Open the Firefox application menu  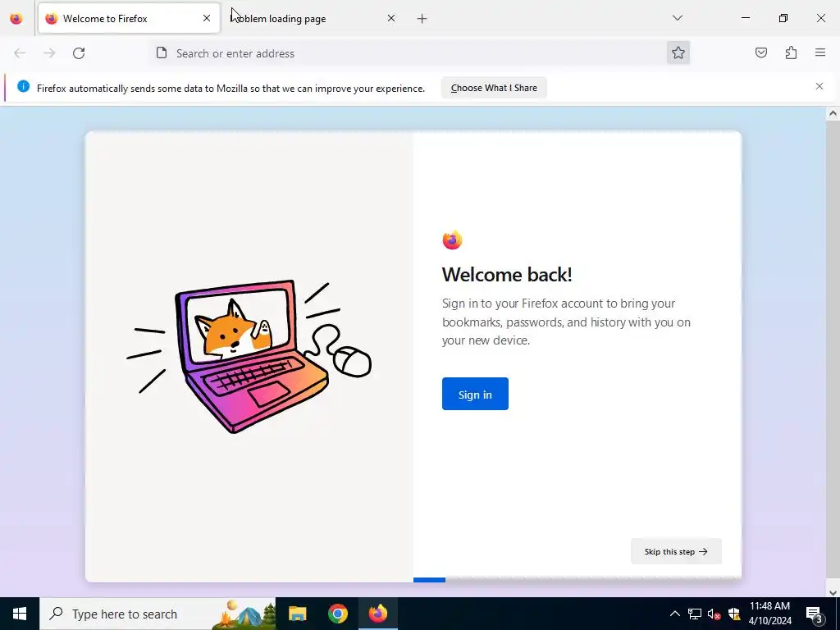[820, 52]
